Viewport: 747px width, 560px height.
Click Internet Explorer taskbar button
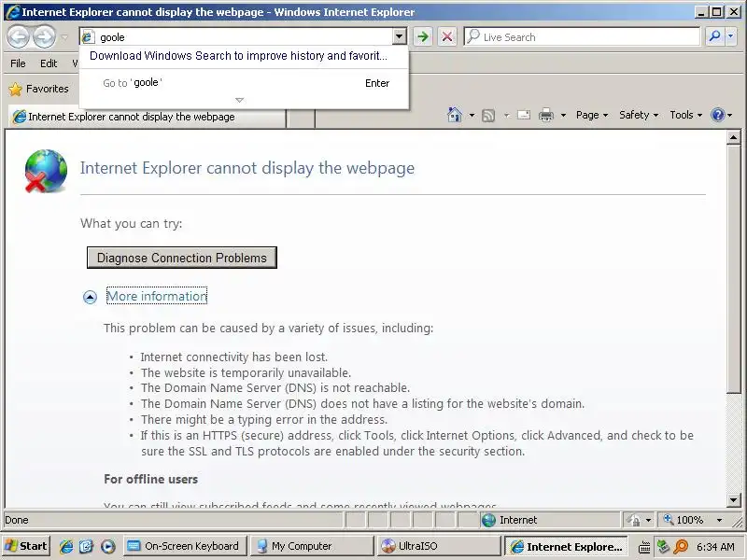(x=566, y=547)
